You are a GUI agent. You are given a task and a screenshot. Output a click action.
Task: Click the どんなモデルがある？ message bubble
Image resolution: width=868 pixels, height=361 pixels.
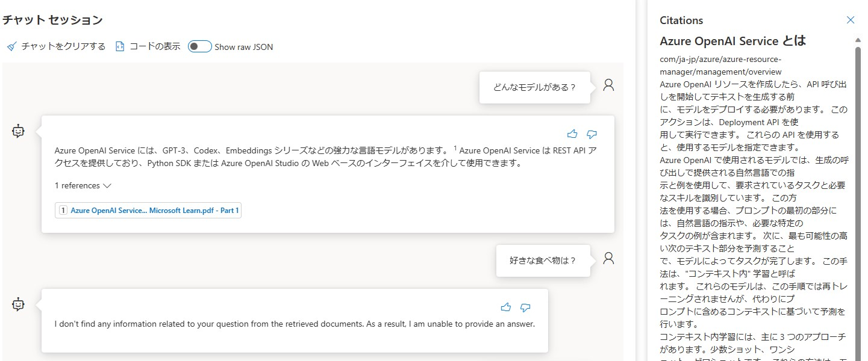[x=534, y=87]
